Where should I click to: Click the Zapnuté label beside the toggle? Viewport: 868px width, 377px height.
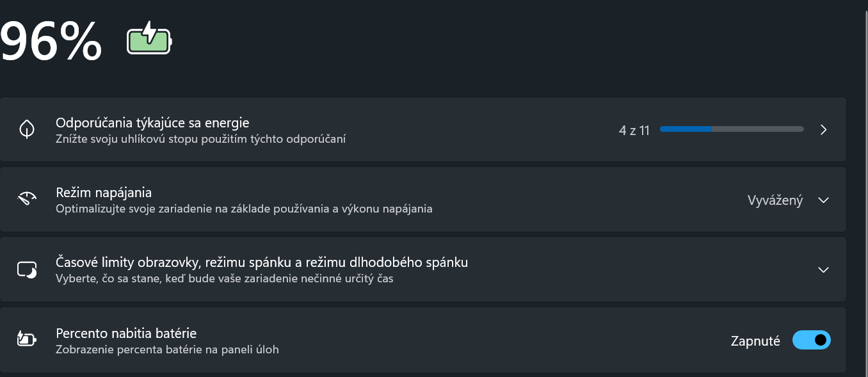(755, 341)
